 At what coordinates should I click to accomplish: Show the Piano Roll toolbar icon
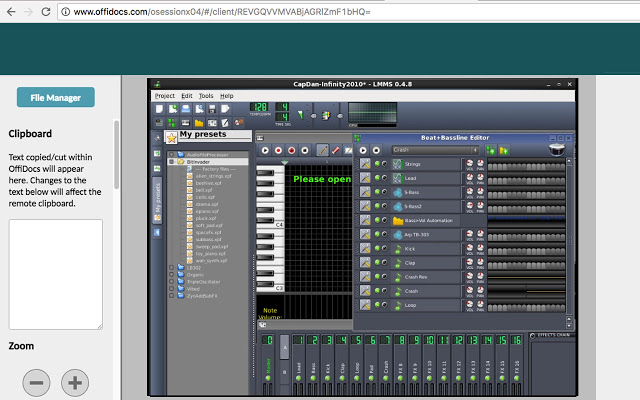186,123
